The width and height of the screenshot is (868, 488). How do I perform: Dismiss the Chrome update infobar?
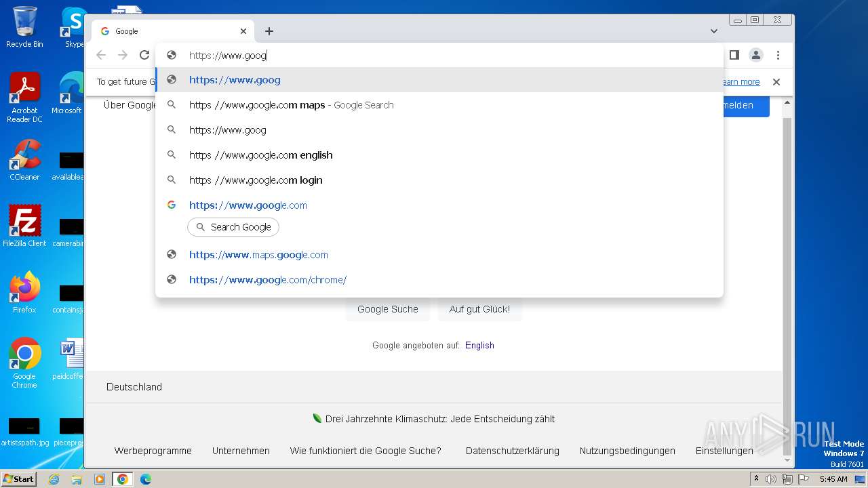point(776,82)
